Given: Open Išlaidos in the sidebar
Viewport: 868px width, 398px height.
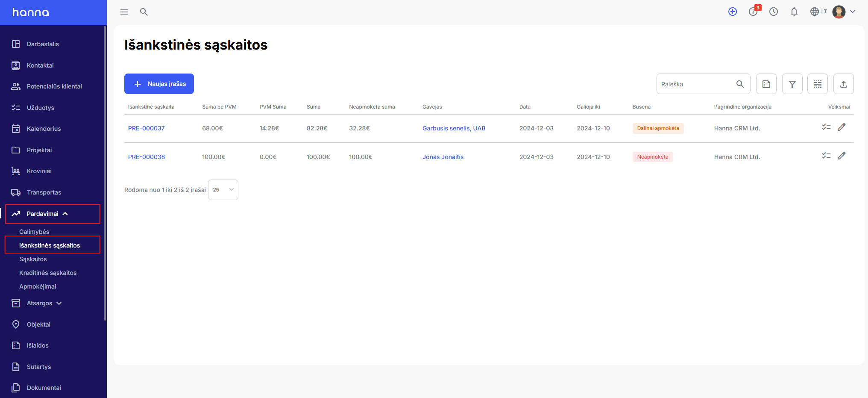Looking at the screenshot, I should pyautogui.click(x=38, y=345).
